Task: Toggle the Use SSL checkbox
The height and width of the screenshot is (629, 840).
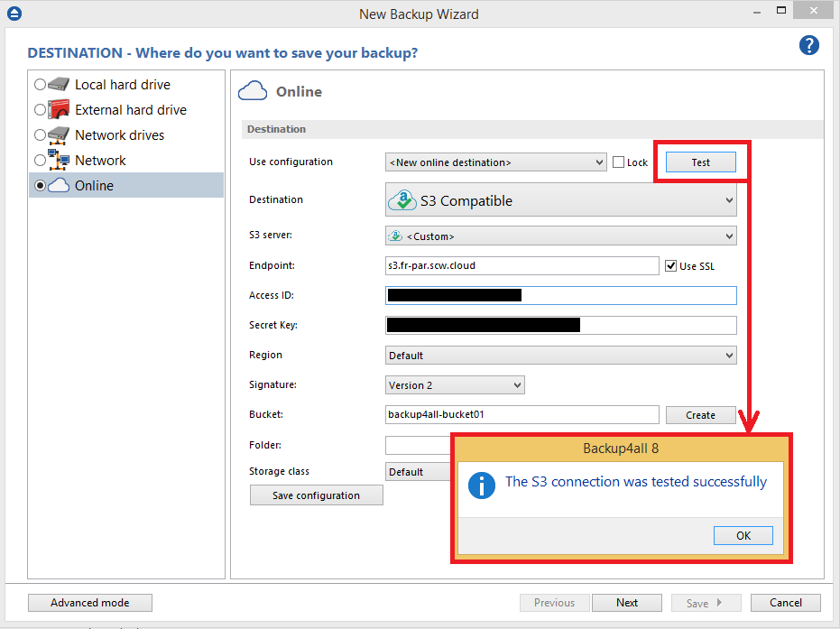Action: 670,265
